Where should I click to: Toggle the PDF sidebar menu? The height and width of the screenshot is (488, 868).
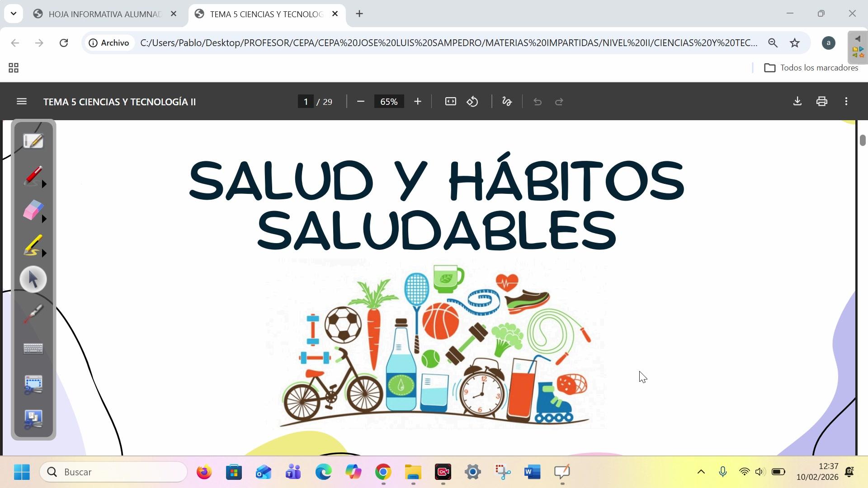[22, 102]
